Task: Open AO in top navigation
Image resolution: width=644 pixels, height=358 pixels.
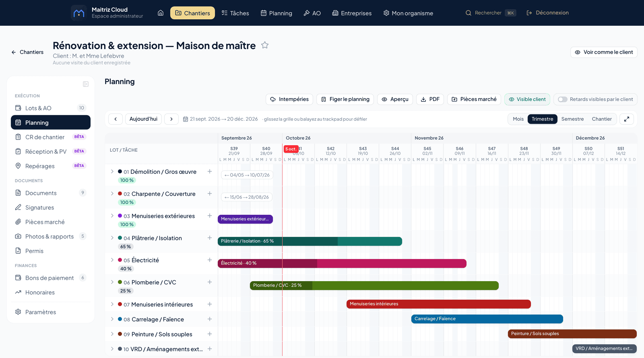Action: click(312, 13)
